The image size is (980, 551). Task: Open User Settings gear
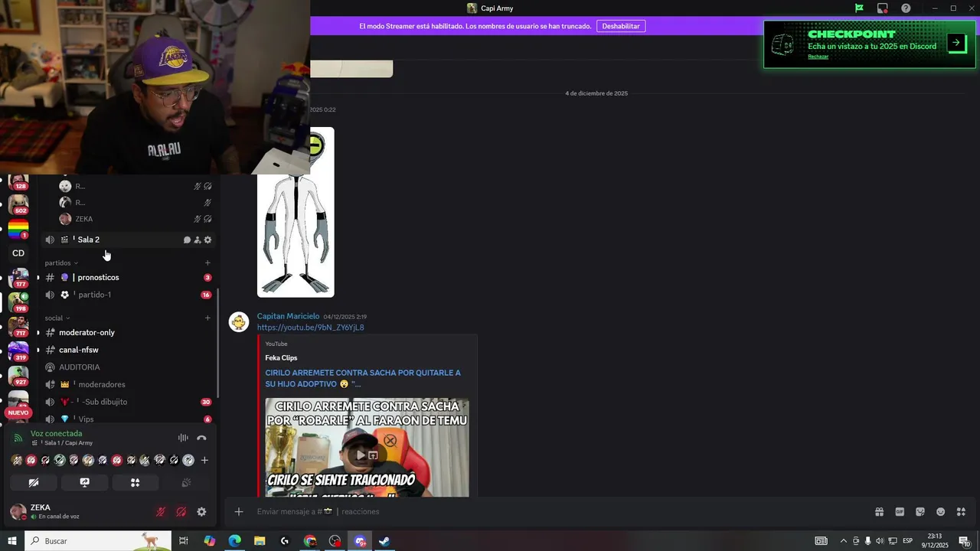pyautogui.click(x=201, y=512)
